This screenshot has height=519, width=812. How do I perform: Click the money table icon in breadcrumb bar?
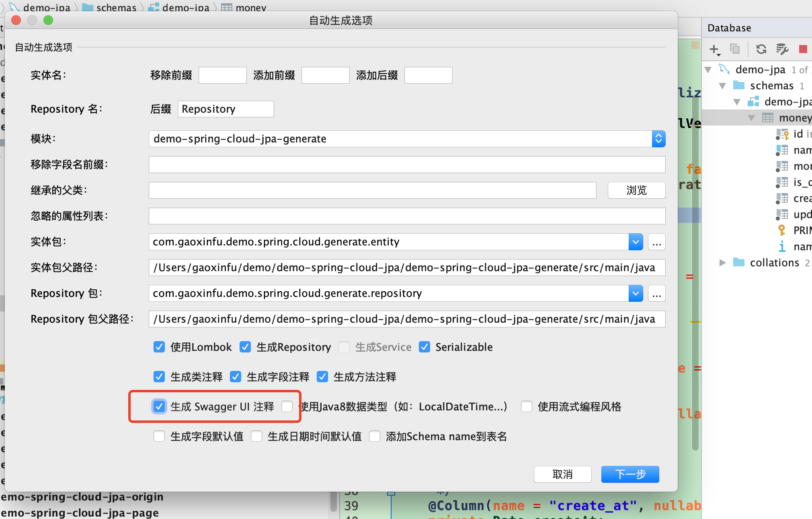[x=227, y=8]
